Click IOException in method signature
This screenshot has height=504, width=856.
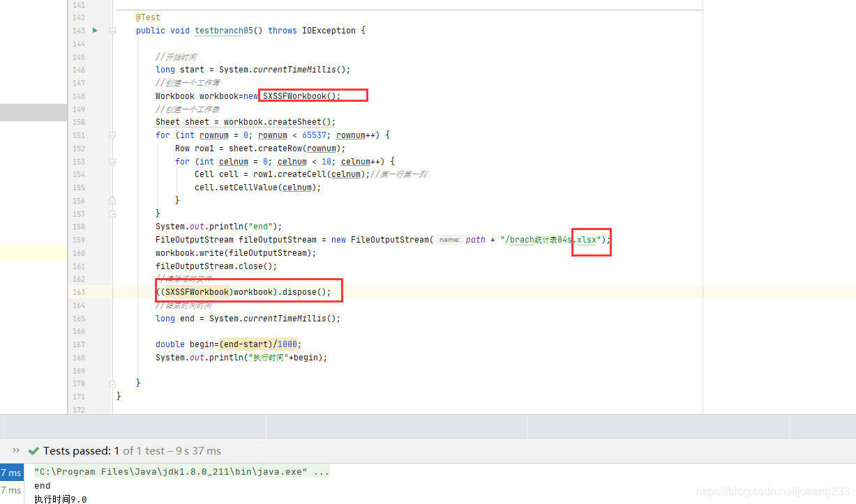click(329, 31)
